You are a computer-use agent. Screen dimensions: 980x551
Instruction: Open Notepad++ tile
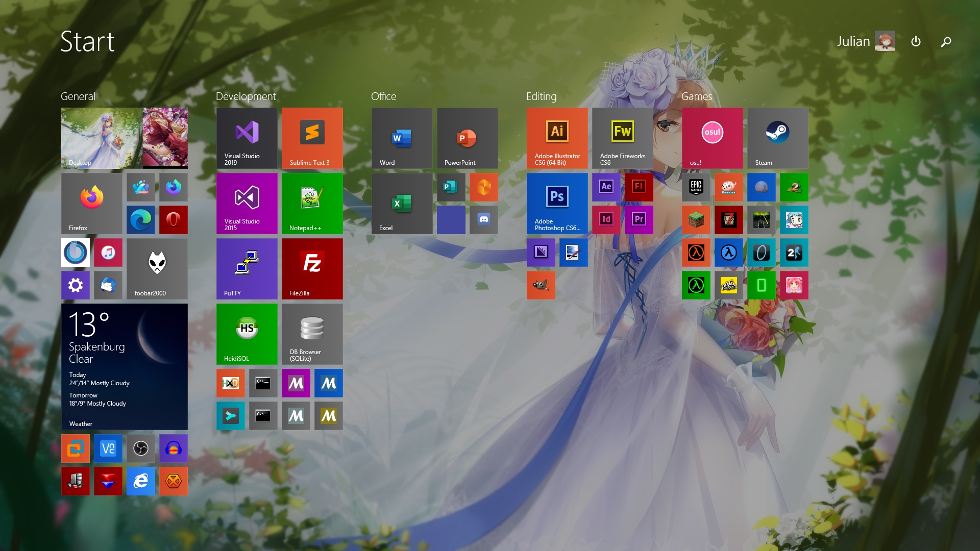click(312, 204)
